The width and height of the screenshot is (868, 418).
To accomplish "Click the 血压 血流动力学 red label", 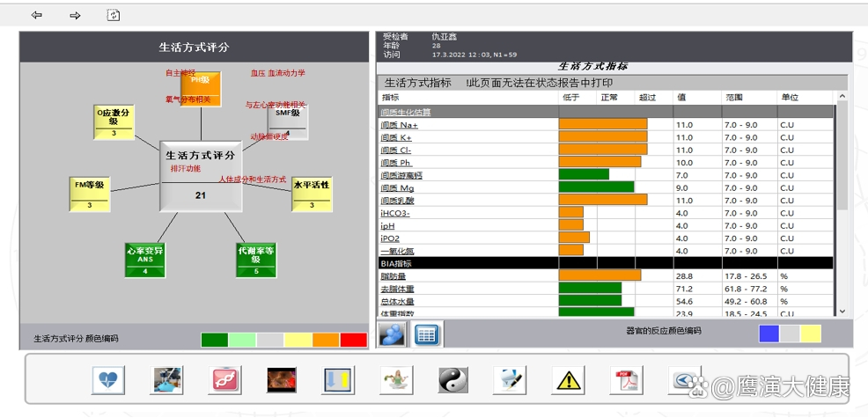I will point(278,72).
